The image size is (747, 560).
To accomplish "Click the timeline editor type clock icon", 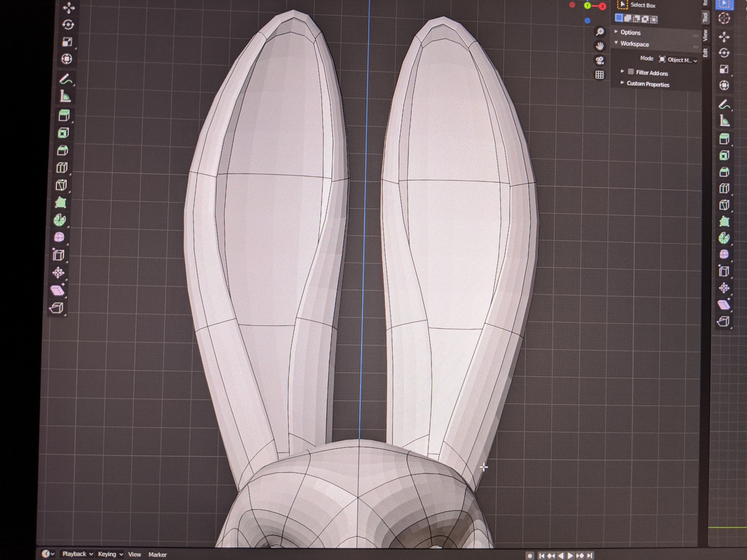I will pos(46,554).
